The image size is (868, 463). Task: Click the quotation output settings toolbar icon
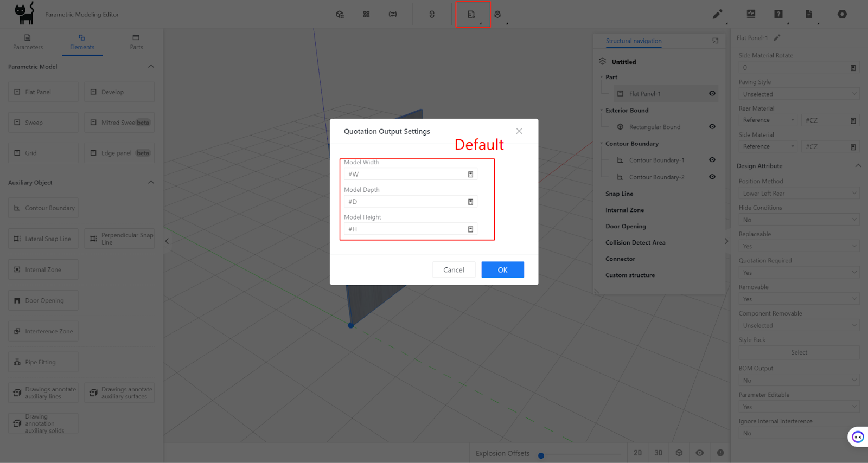point(471,15)
